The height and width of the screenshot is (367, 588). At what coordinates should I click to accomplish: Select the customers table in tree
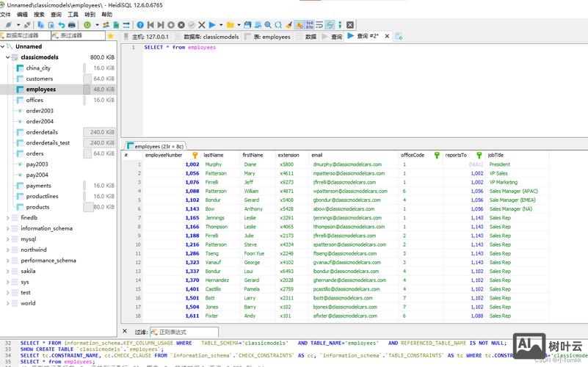pyautogui.click(x=40, y=79)
